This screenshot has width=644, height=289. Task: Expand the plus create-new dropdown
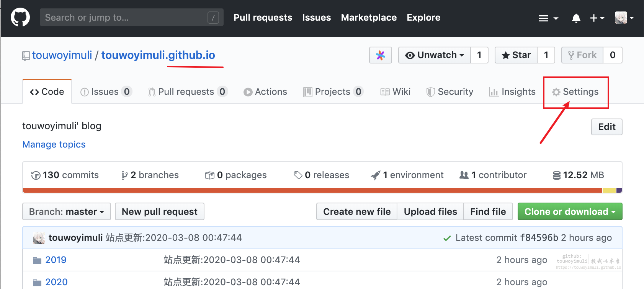coord(597,18)
